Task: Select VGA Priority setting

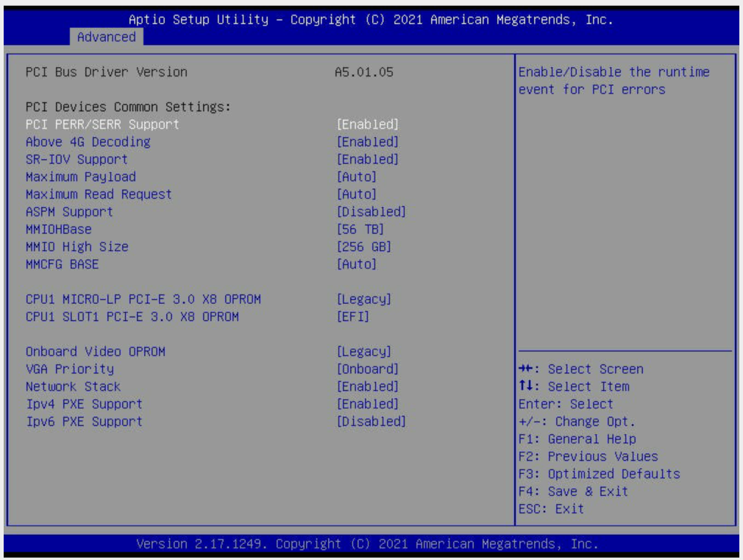Action: coord(70,369)
